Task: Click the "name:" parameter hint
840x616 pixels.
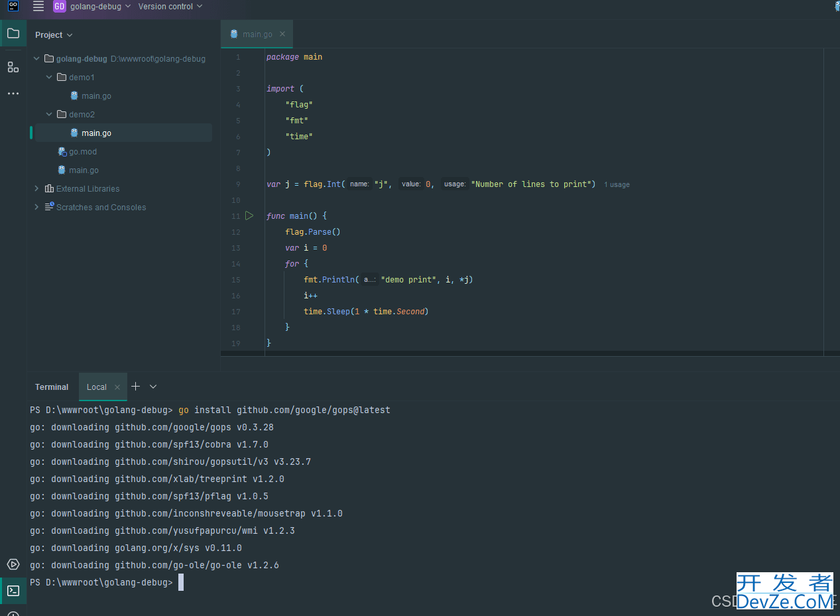Action: tap(359, 184)
